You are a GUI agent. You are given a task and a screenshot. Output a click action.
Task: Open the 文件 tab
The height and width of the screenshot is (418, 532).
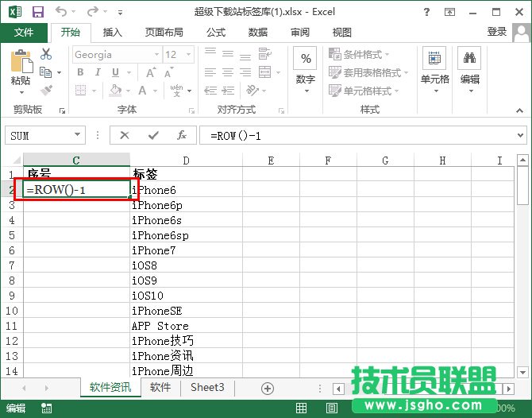click(x=24, y=33)
